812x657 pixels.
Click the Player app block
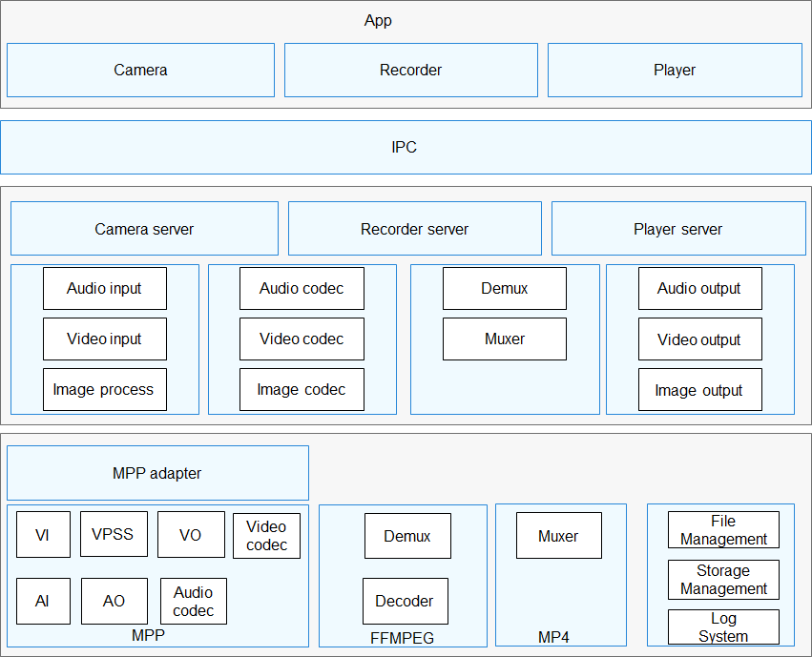coord(674,70)
